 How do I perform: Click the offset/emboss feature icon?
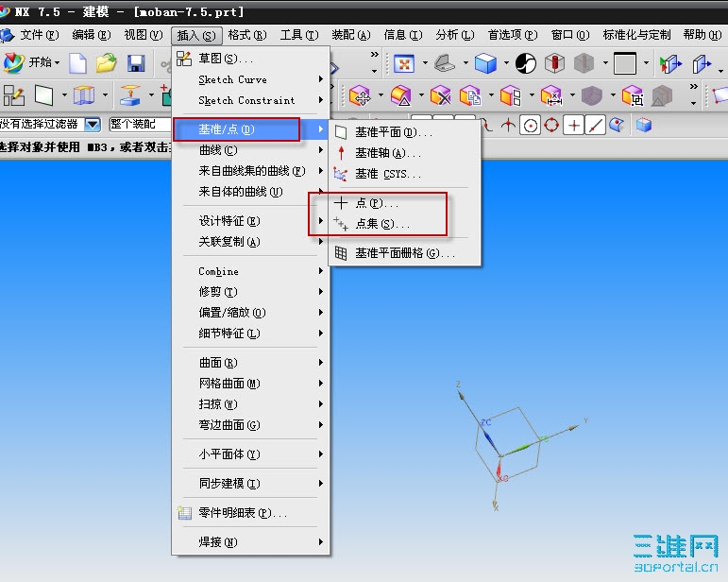[x=130, y=95]
